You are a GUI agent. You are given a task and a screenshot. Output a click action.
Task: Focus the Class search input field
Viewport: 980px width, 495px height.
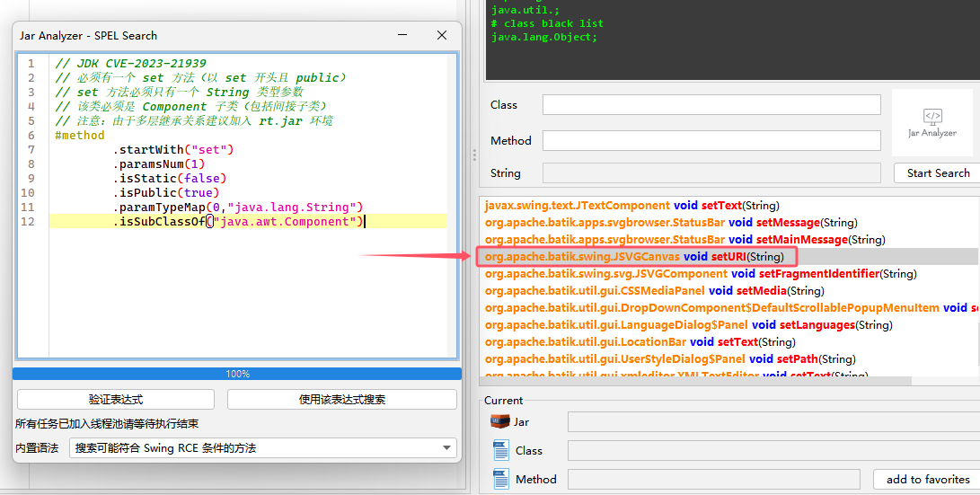(711, 105)
